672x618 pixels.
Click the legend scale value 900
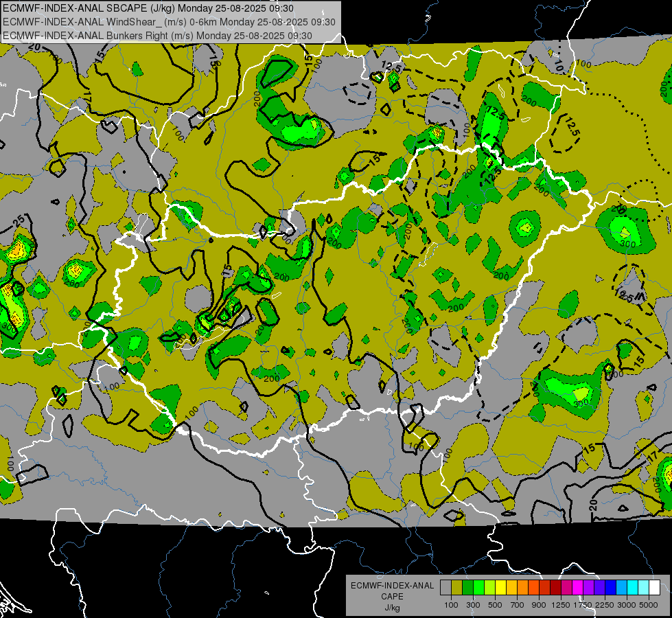click(539, 605)
